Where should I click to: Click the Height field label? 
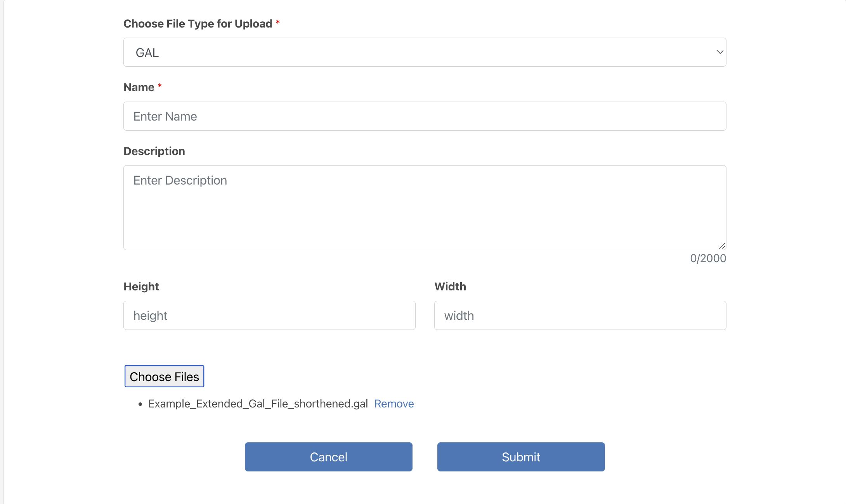point(141,287)
